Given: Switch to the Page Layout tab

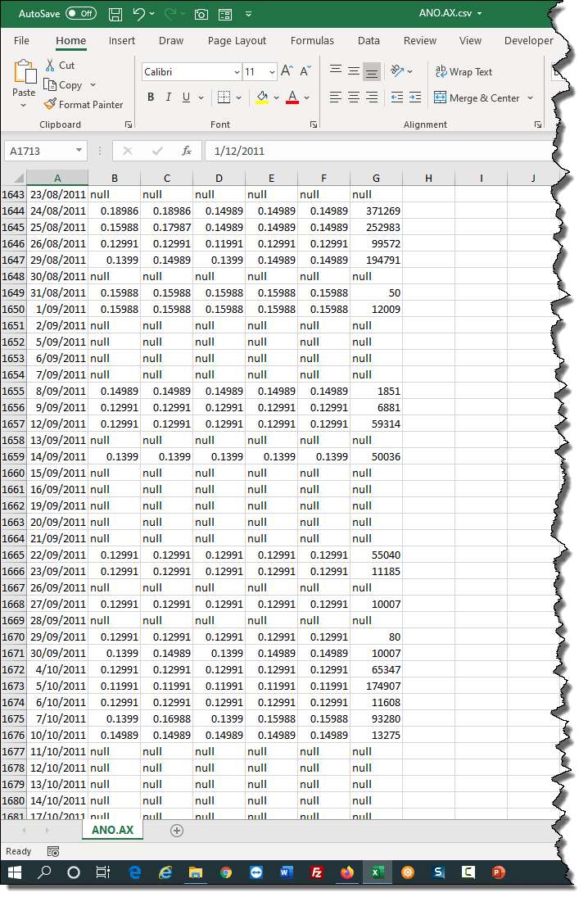Looking at the screenshot, I should [237, 41].
